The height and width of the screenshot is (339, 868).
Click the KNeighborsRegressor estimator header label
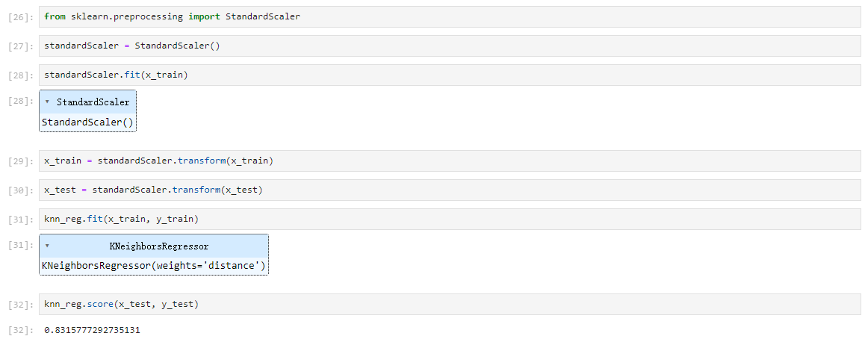(159, 246)
